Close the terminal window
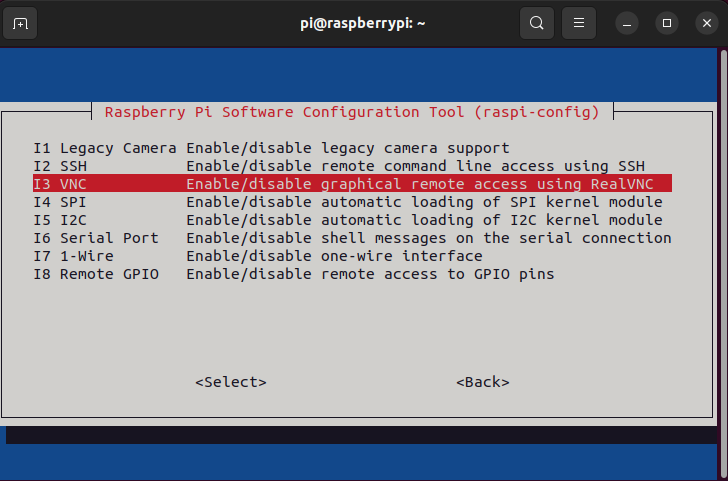The image size is (728, 481). 704,22
